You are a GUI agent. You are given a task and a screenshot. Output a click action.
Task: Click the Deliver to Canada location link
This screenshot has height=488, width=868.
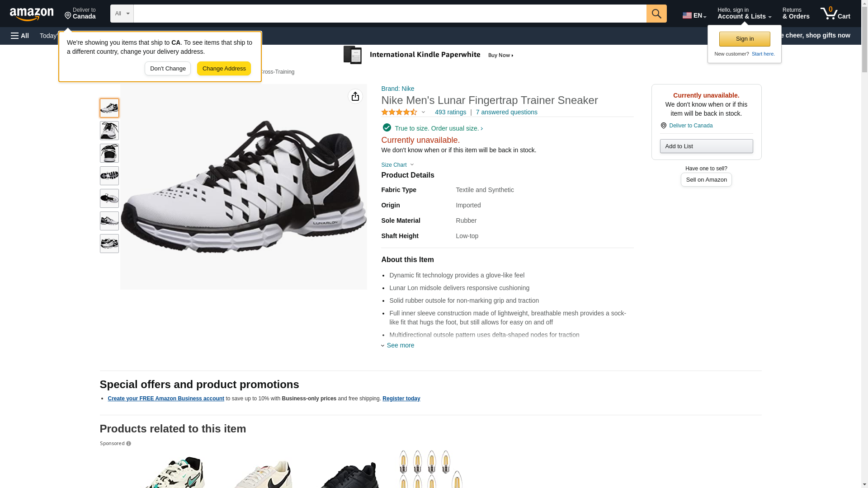80,14
